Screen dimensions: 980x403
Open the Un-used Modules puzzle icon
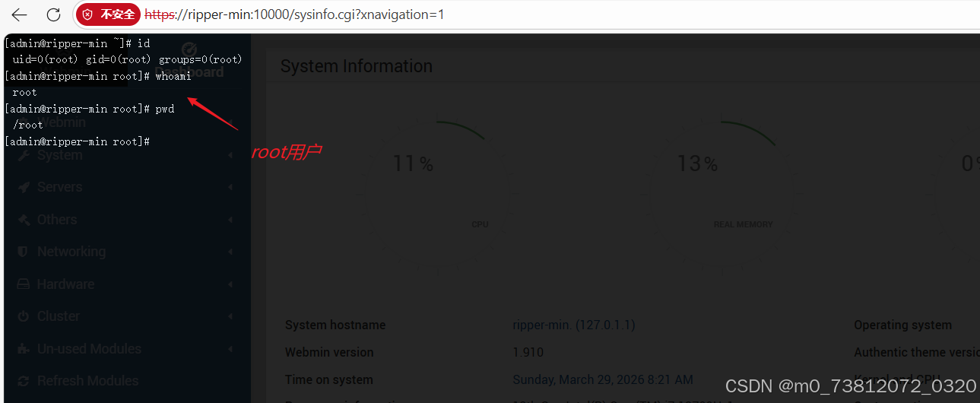(x=23, y=349)
